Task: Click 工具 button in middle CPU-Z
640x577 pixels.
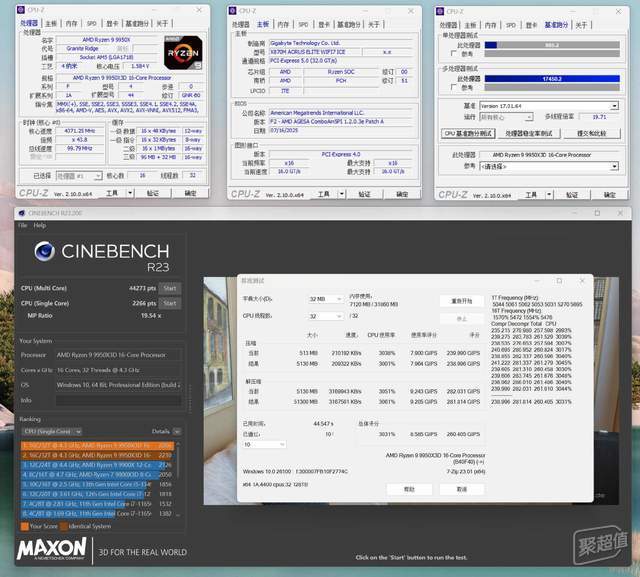Action: pos(324,194)
